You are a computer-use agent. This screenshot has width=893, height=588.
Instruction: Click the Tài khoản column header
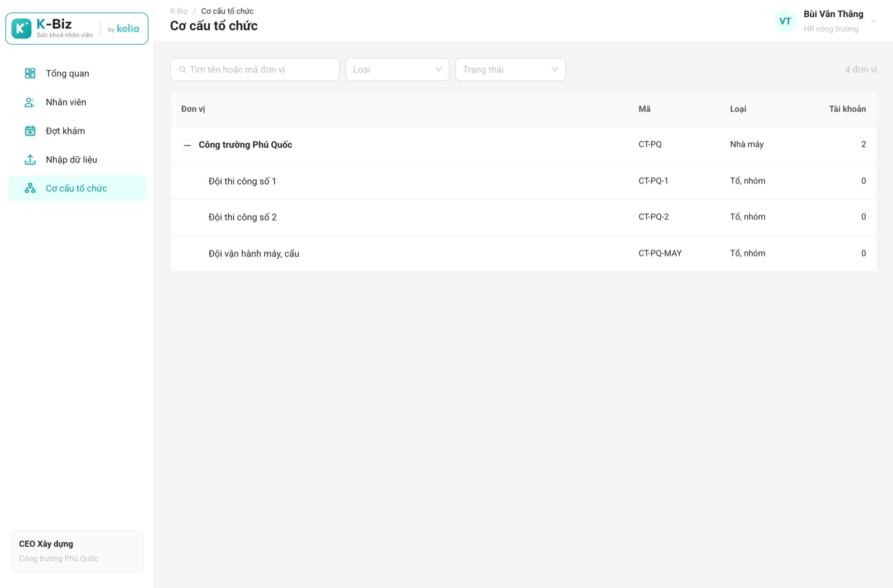click(x=847, y=109)
